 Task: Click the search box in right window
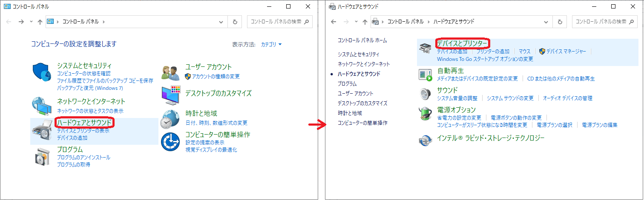pos(601,22)
